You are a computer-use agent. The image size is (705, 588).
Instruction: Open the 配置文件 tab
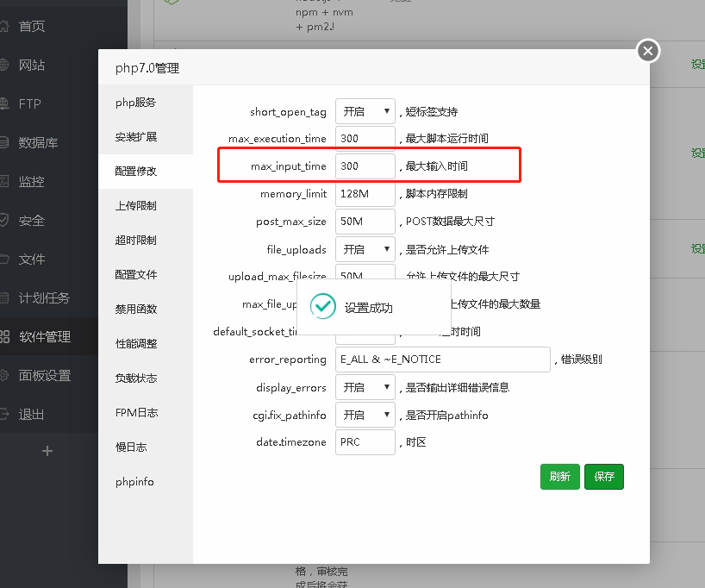pyautogui.click(x=146, y=275)
